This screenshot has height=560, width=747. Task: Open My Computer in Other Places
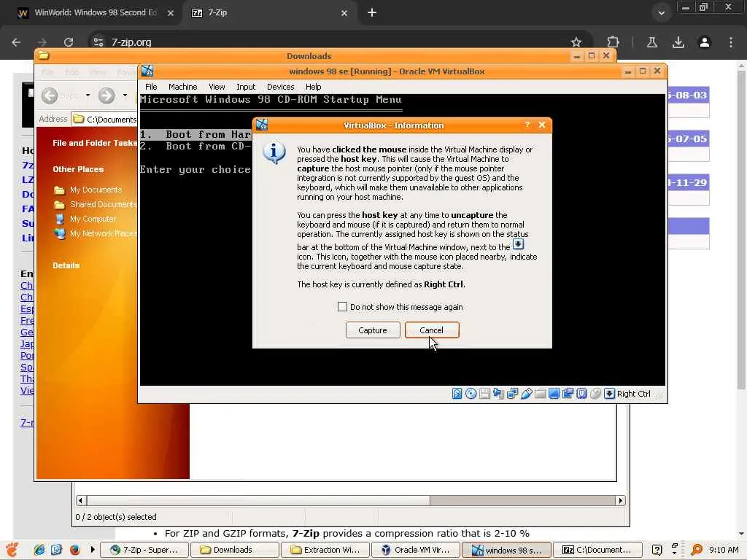pyautogui.click(x=93, y=219)
